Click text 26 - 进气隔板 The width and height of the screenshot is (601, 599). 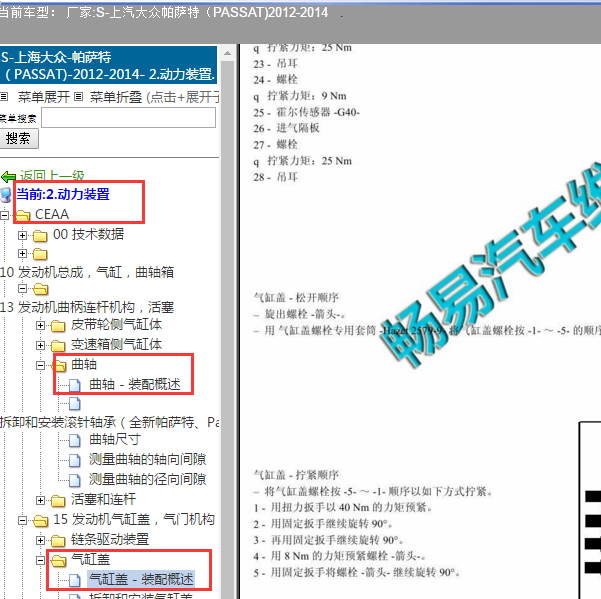[286, 128]
